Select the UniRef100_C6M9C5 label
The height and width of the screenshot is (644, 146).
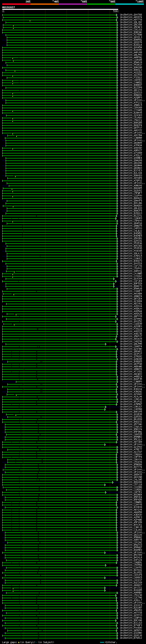tap(131, 578)
